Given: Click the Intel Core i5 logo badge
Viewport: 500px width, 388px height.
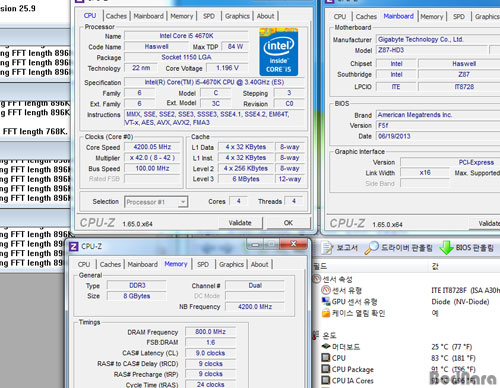Looking at the screenshot, I should pos(279,52).
